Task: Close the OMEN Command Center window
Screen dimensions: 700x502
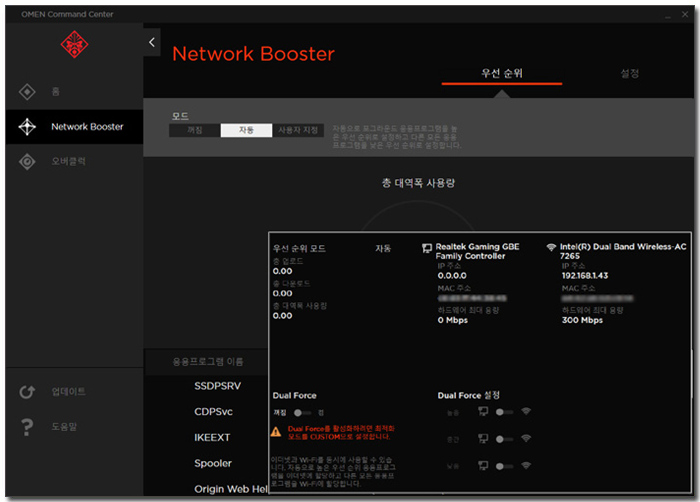Action: 685,15
